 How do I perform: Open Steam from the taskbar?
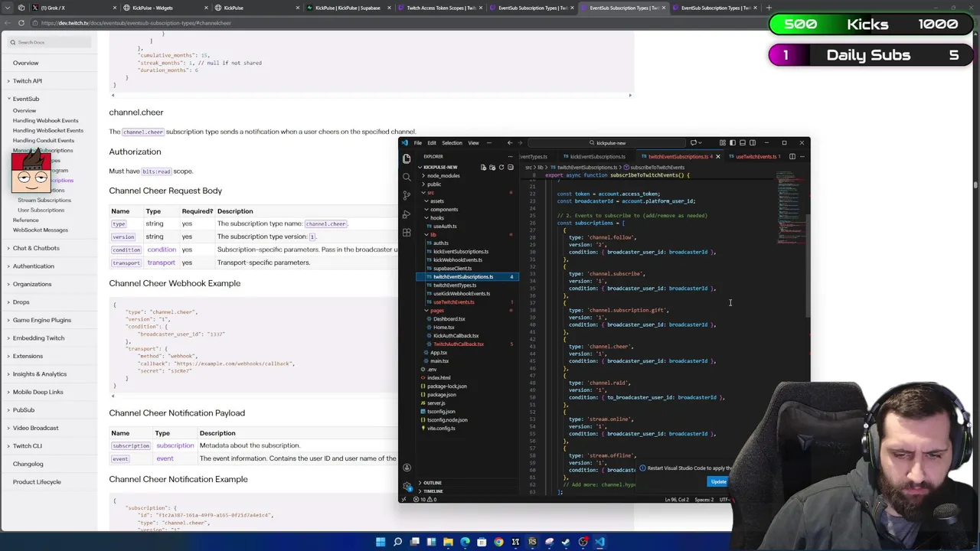(x=566, y=542)
